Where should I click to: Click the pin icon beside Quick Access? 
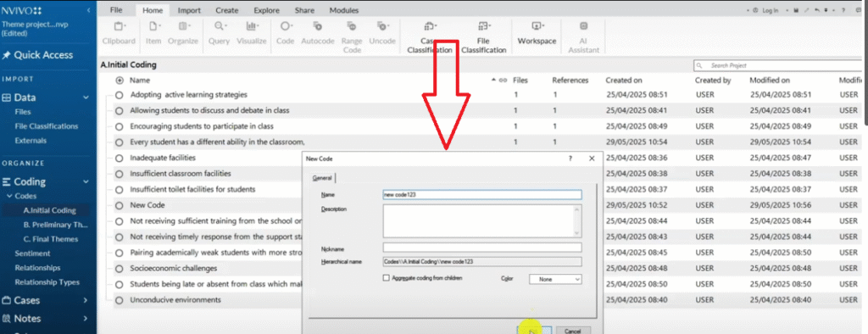tap(6, 55)
